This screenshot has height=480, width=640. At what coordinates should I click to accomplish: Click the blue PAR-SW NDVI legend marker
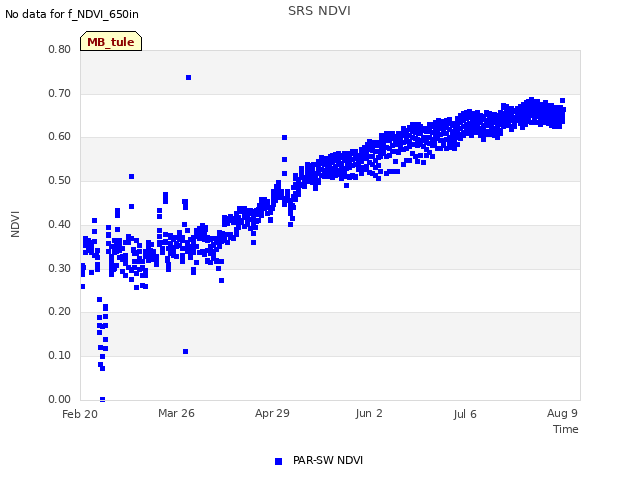coord(278,461)
